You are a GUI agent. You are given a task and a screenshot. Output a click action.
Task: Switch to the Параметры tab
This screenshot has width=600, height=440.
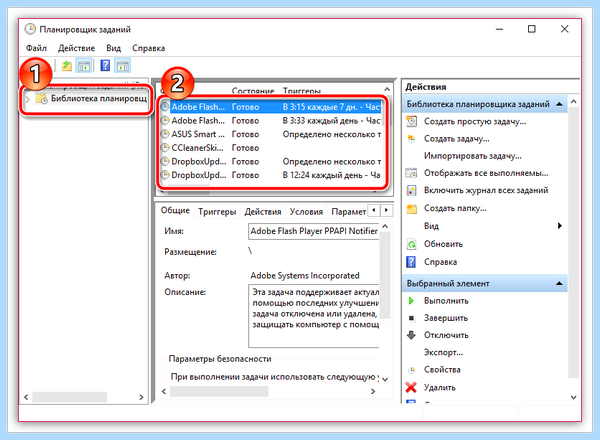[348, 212]
